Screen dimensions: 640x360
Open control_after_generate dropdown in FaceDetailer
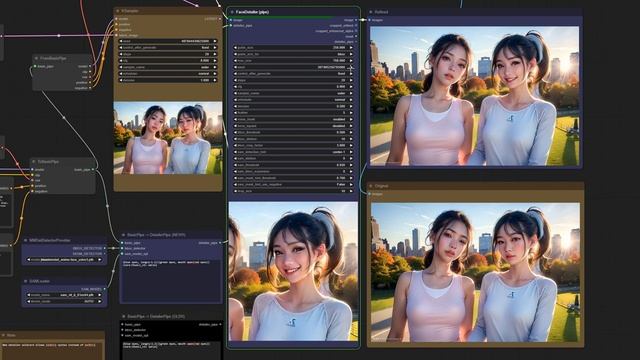point(293,73)
